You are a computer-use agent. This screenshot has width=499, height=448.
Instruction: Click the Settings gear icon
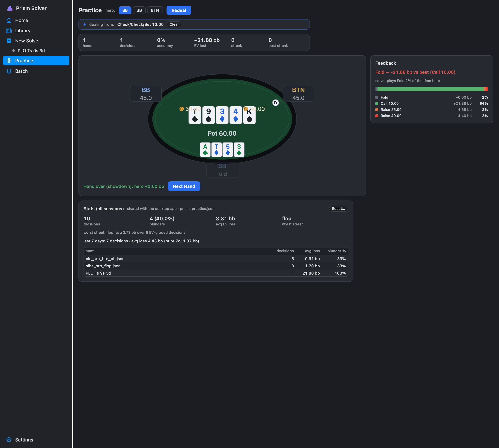click(x=9, y=440)
